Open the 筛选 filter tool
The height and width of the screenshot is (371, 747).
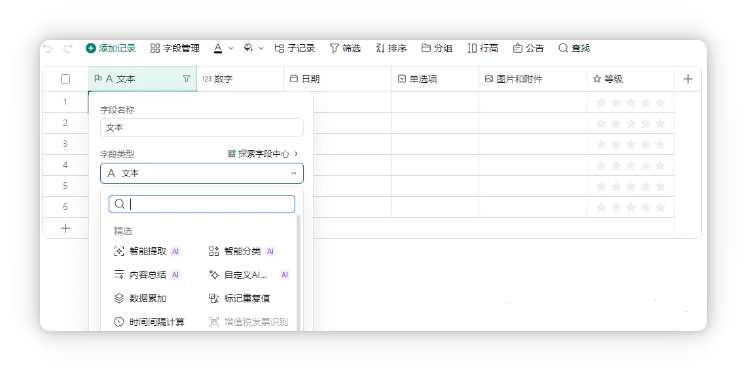(345, 48)
